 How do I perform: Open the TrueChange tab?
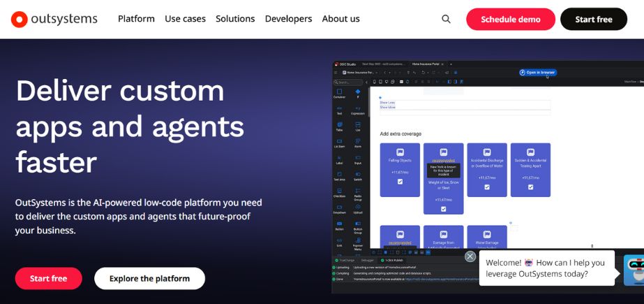pyautogui.click(x=345, y=261)
